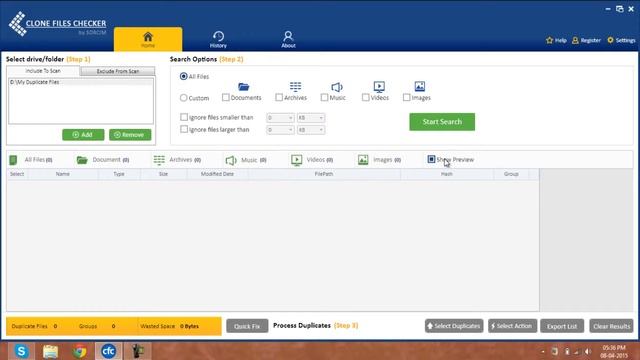Open the Select Action button

click(x=512, y=326)
